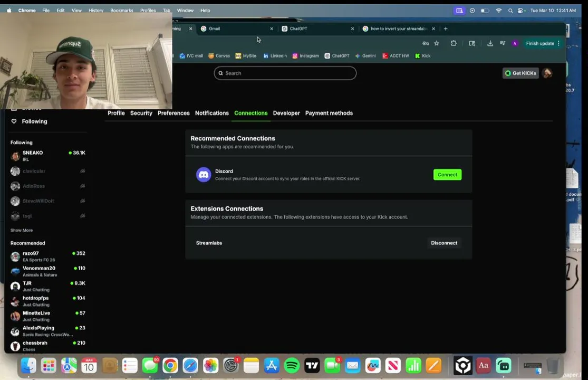Open the Kick profile avatar menu

click(x=547, y=73)
